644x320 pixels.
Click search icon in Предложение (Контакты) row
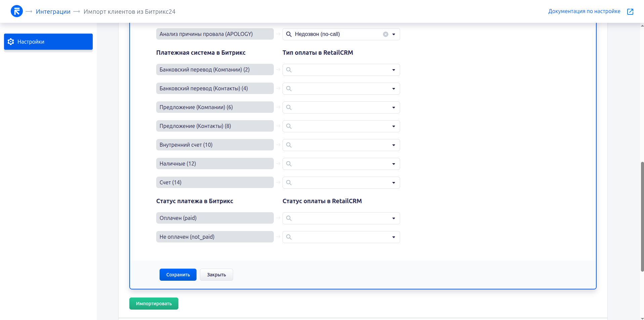(x=289, y=126)
